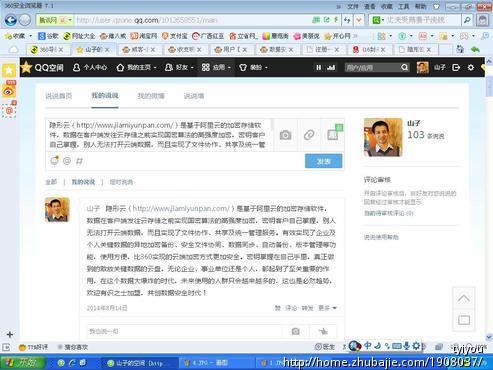Click the browser forward arrow button
This screenshot has width=493, height=370.
(x=25, y=20)
